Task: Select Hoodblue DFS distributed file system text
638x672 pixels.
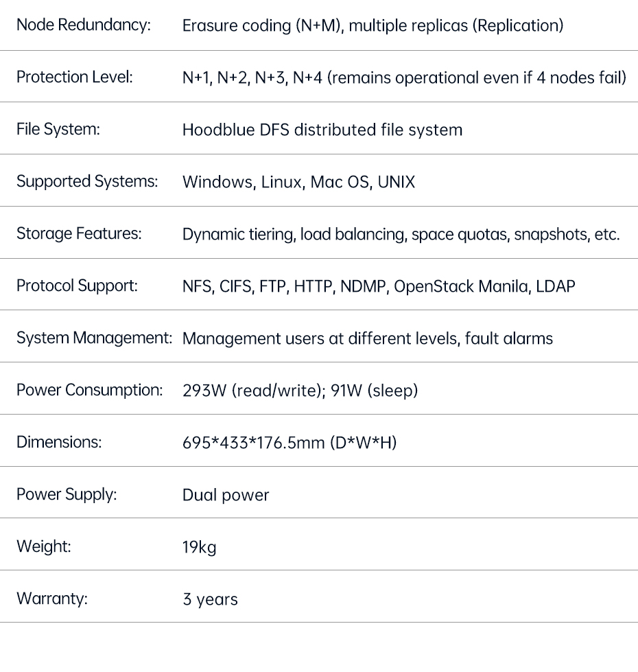Action: tap(322, 130)
